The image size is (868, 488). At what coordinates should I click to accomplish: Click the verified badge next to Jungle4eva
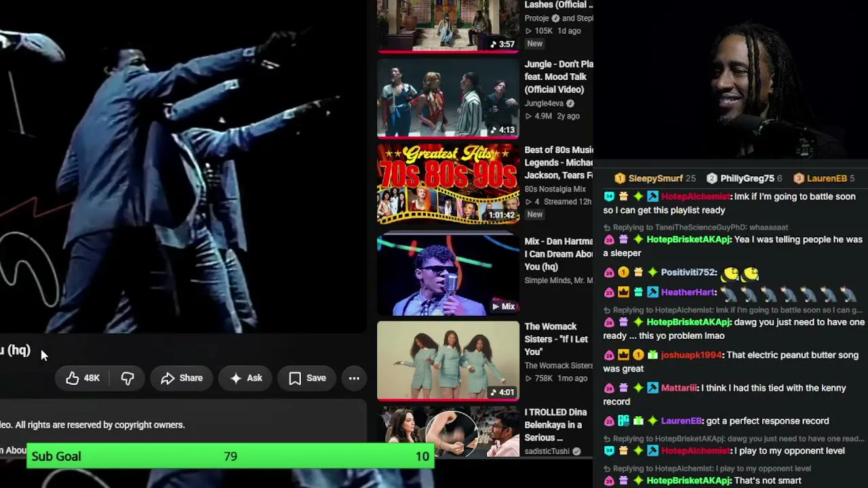pyautogui.click(x=570, y=104)
